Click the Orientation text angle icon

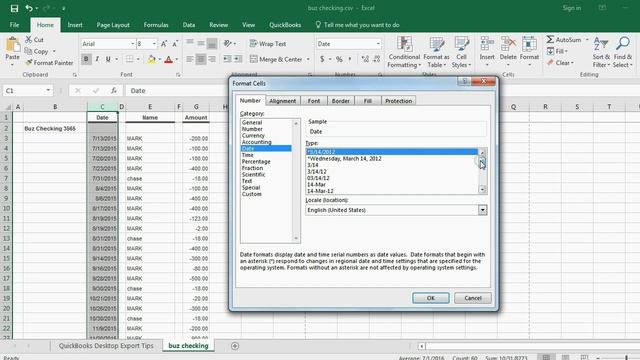228,43
